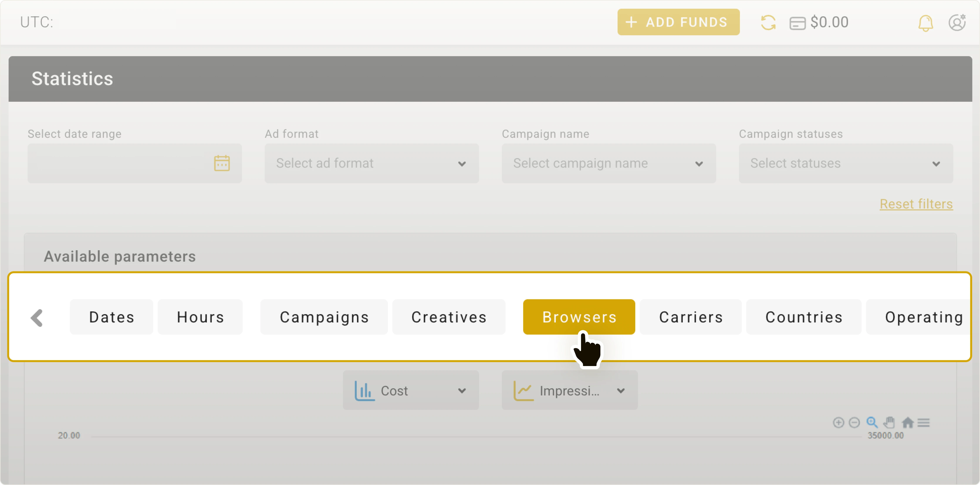This screenshot has width=980, height=485.
Task: Click the Reset filters link
Action: [916, 204]
